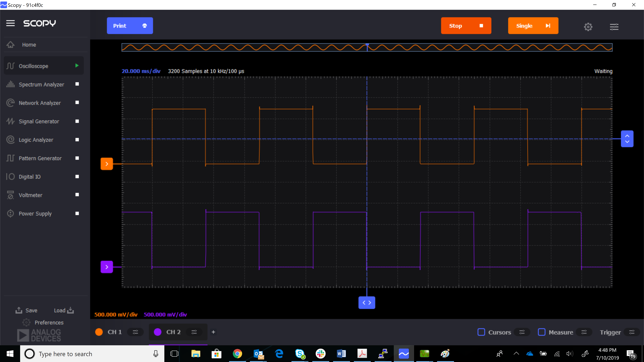Open the Network Analyzer tool
Viewport: 644px width, 362px height.
coord(40,103)
